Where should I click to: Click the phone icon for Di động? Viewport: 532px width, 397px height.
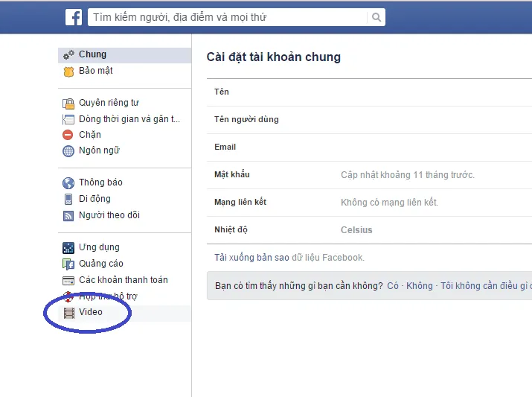coord(68,199)
